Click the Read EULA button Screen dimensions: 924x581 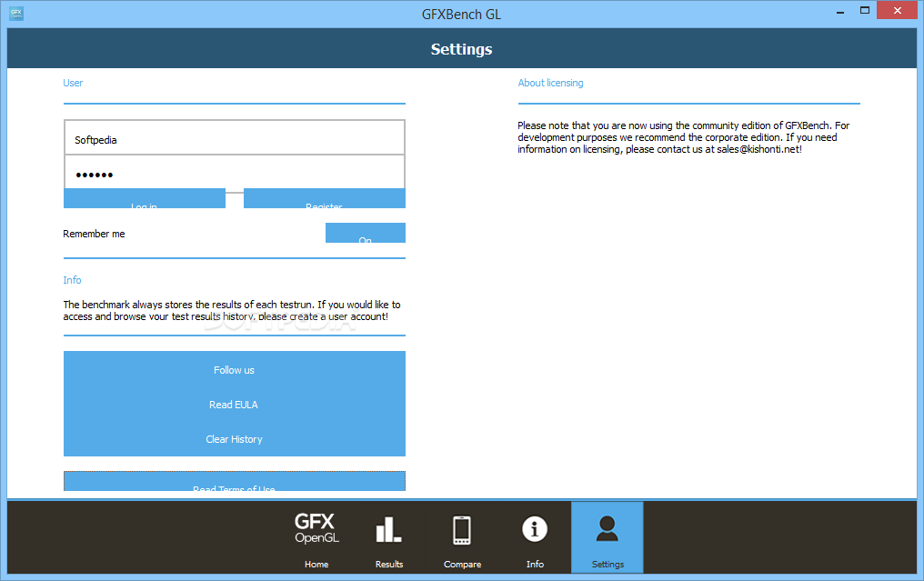tap(234, 405)
